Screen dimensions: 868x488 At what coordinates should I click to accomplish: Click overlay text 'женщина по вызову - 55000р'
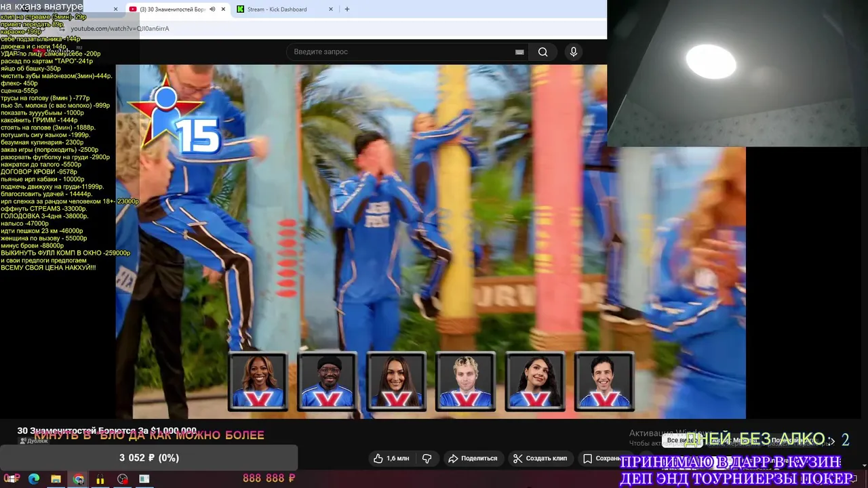point(43,239)
